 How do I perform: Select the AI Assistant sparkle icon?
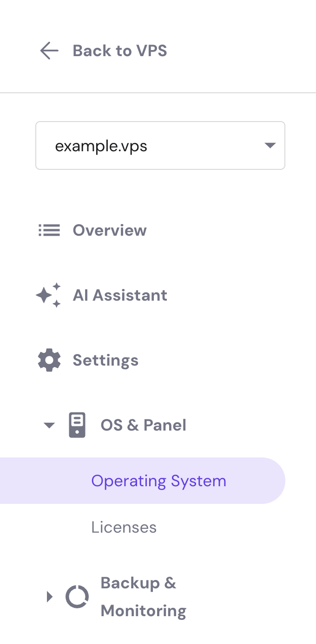click(x=48, y=295)
